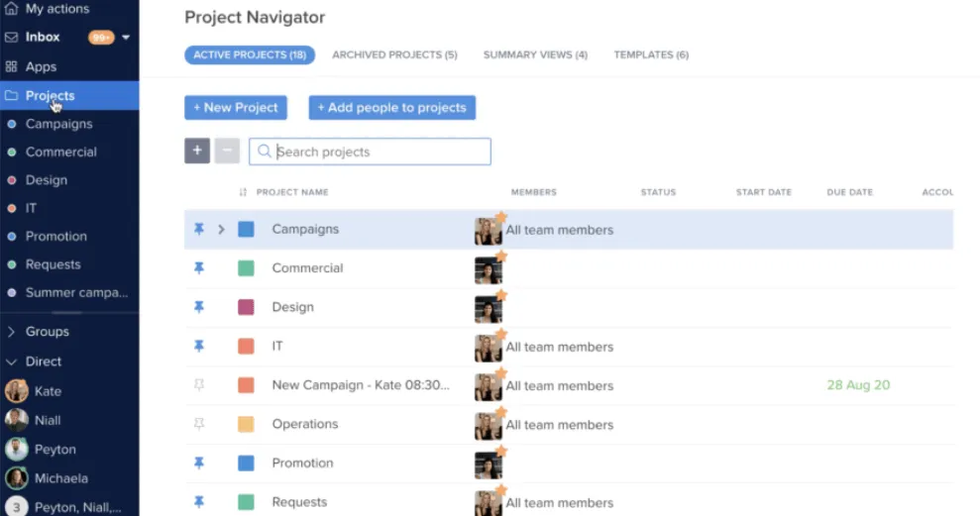Click the Projects folder icon in sidebar
Image resolution: width=980 pixels, height=516 pixels.
coord(11,96)
